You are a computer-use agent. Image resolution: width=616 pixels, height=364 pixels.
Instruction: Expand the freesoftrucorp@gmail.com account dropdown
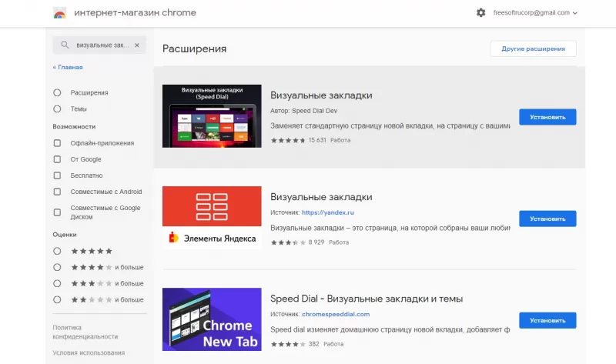(x=535, y=12)
